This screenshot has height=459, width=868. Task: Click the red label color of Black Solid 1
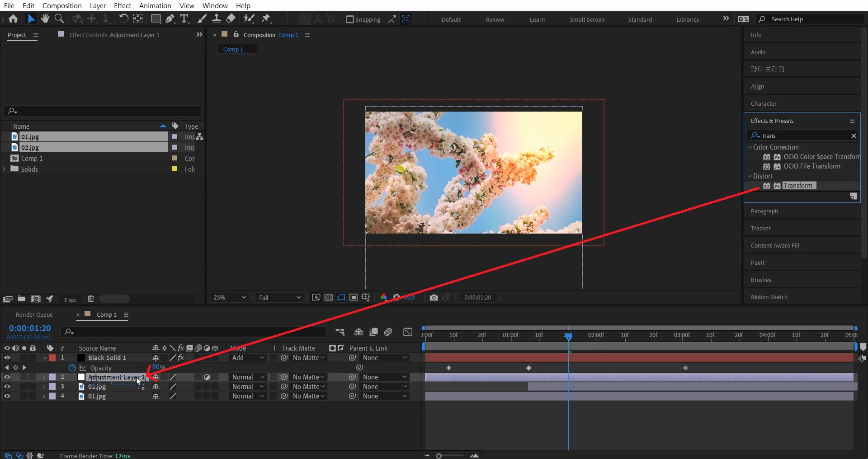52,358
